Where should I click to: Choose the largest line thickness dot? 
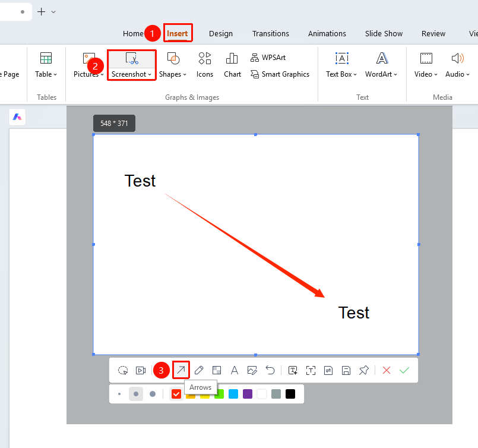(x=153, y=394)
